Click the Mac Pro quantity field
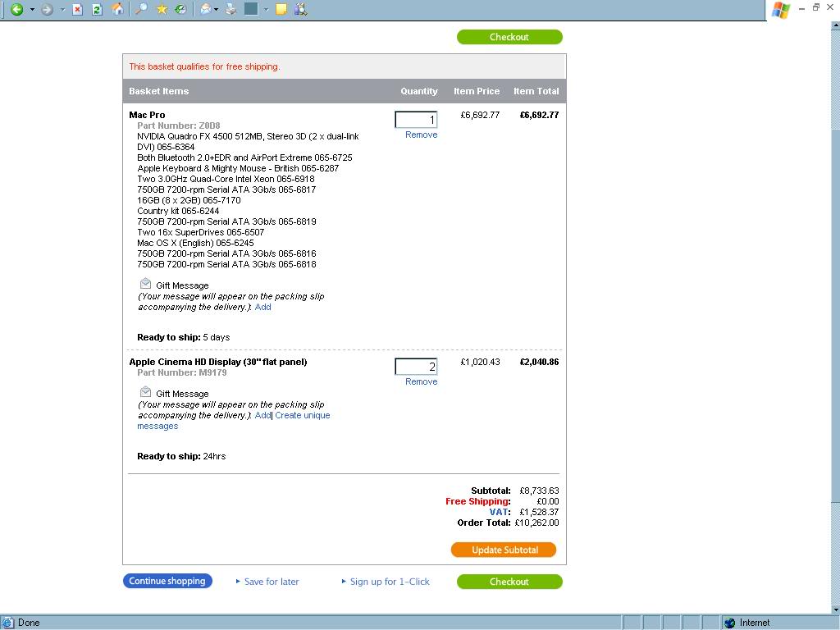 pyautogui.click(x=416, y=120)
